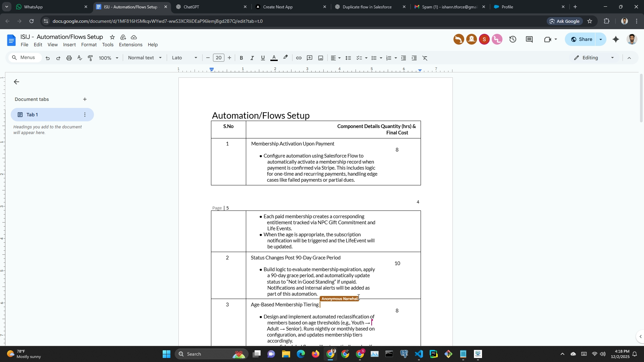Open the Insert image icon

(x=321, y=58)
